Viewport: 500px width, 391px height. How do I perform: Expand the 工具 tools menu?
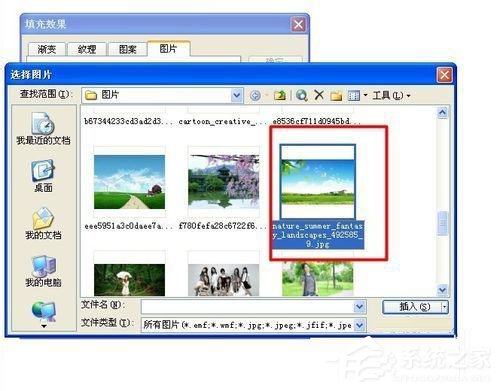(x=391, y=96)
